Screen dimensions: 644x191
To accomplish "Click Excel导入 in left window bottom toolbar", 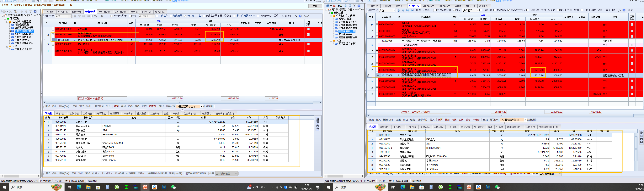I will point(107,173).
